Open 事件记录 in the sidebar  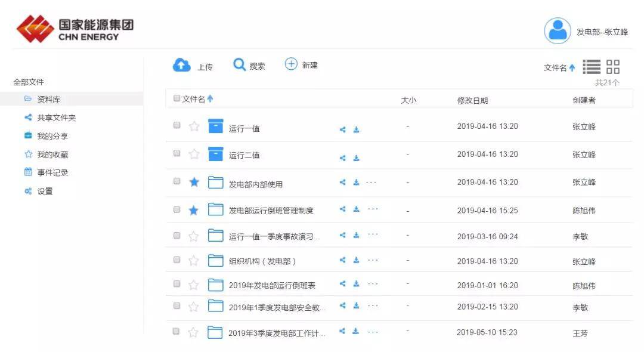tap(41, 172)
